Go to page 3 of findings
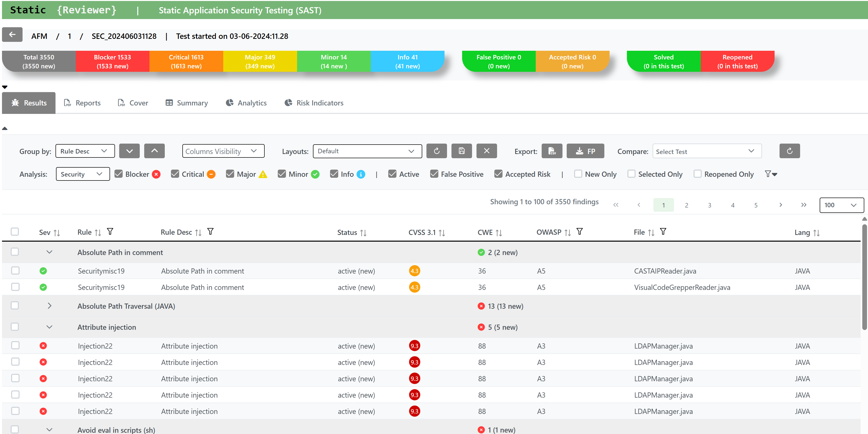Screen dimensions: 868x434 pyautogui.click(x=709, y=205)
